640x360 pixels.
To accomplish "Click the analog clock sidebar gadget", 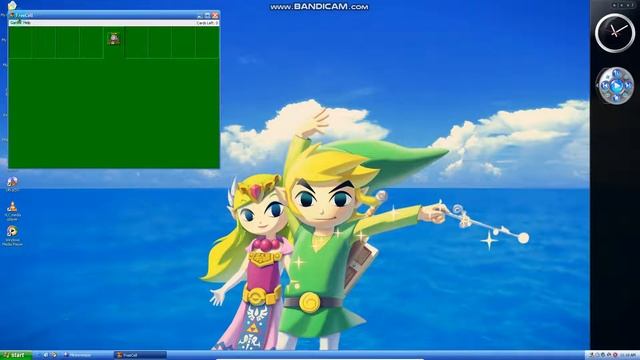I will 615,33.
